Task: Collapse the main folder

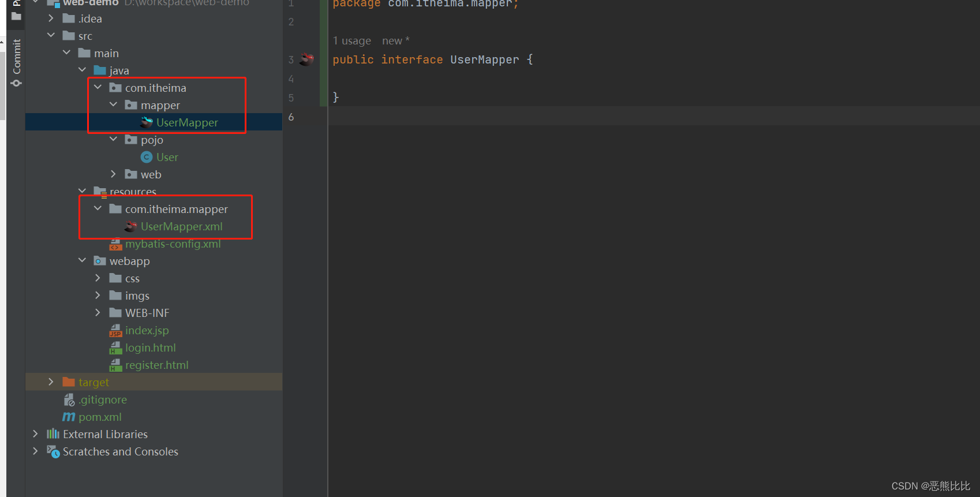Action: tap(66, 53)
